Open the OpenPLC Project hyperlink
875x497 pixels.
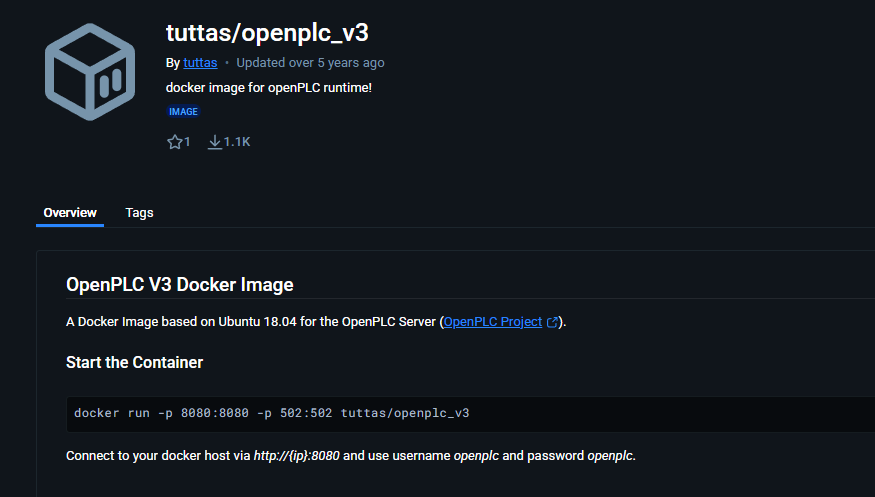(493, 322)
